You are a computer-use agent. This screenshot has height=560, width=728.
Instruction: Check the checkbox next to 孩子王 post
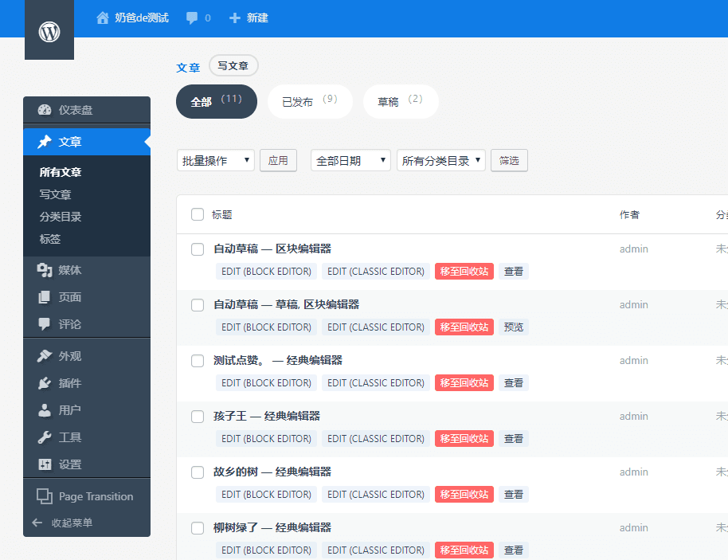[x=197, y=416]
